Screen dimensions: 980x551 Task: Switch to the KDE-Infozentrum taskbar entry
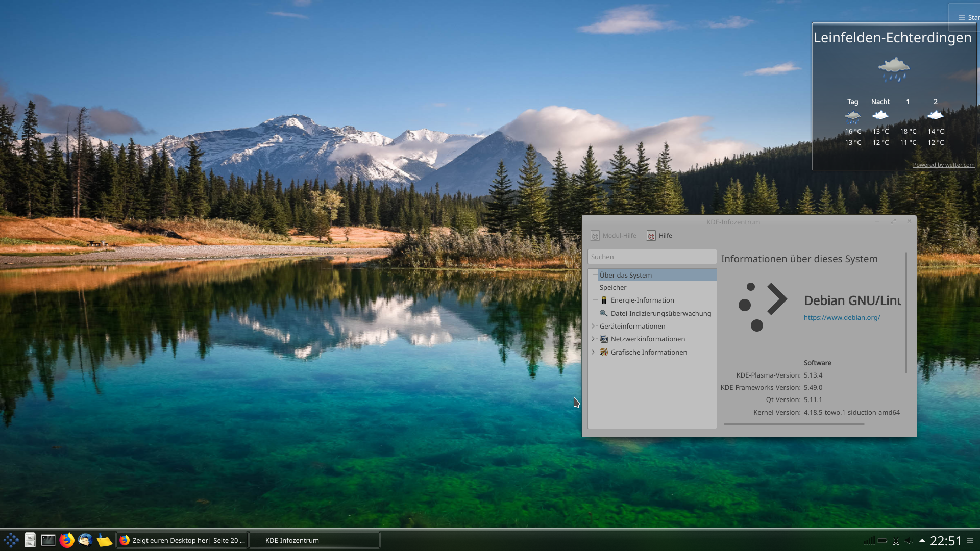pyautogui.click(x=314, y=540)
